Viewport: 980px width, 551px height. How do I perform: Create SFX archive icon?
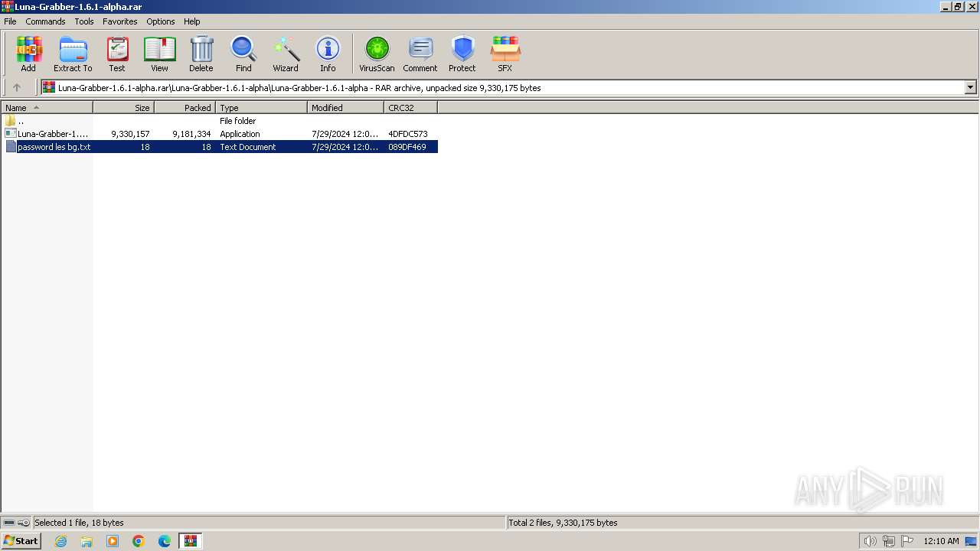click(505, 54)
